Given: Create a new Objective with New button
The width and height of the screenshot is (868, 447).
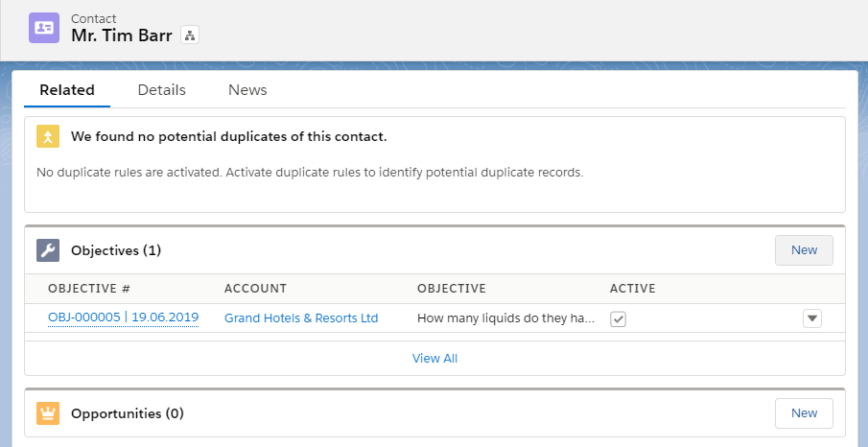Looking at the screenshot, I should (804, 250).
